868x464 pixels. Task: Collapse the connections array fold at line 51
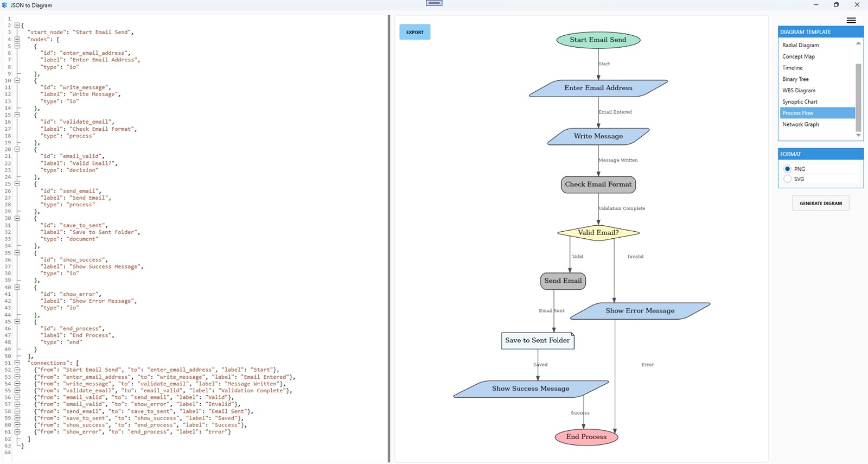tap(17, 363)
